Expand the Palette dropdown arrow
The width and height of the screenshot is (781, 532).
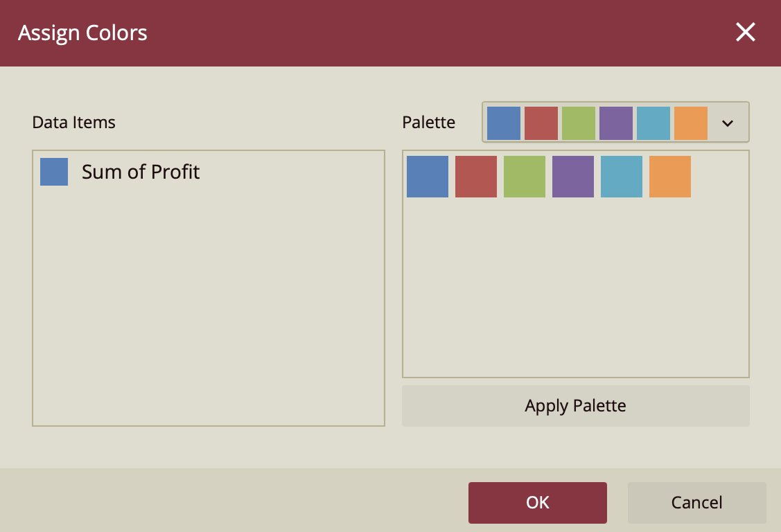tap(727, 123)
